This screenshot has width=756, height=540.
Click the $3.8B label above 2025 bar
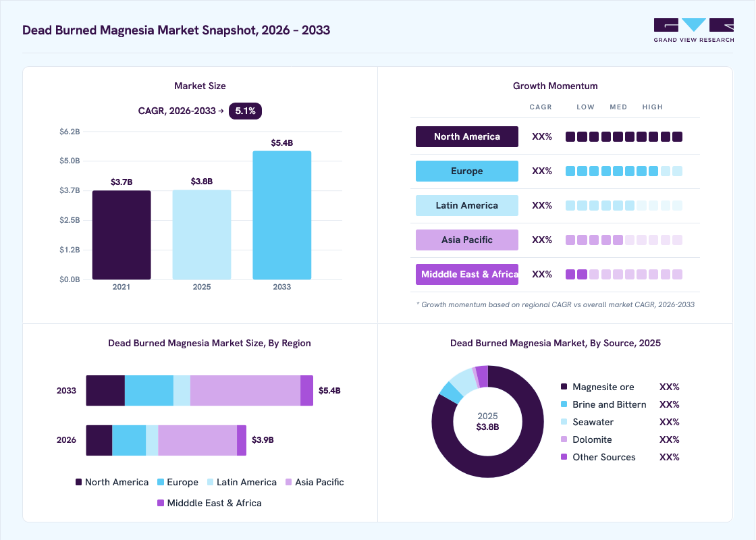[202, 182]
